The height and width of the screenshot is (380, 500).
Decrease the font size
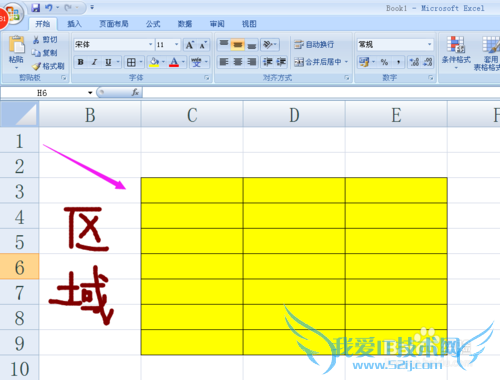point(203,45)
